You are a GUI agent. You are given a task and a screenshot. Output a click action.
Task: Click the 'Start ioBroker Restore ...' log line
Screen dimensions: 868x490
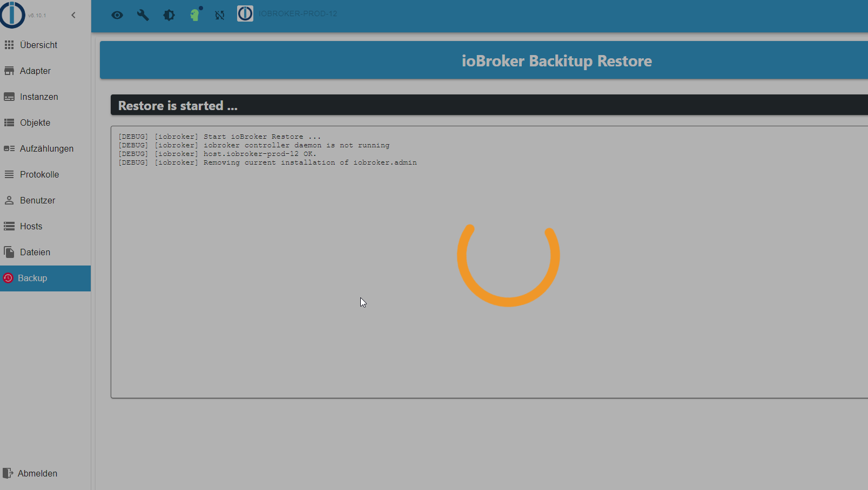[x=220, y=137]
